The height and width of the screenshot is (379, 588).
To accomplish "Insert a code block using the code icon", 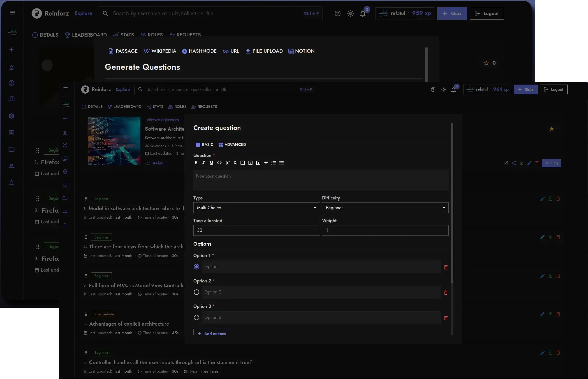I will point(219,163).
